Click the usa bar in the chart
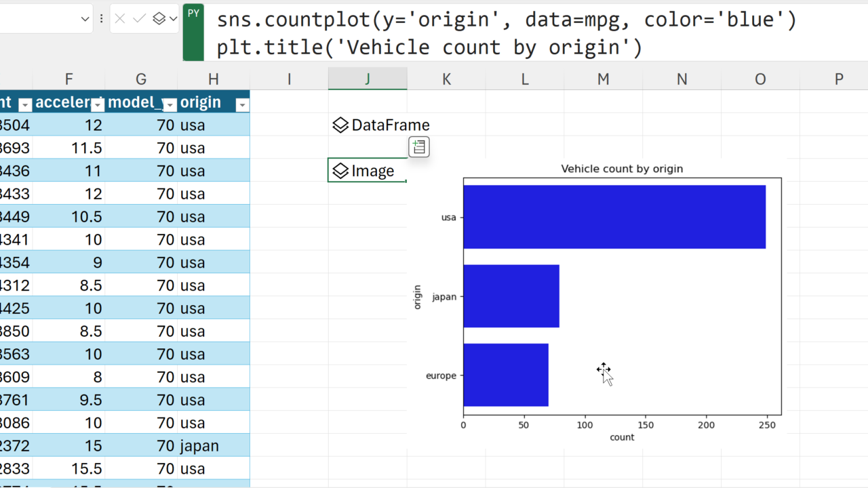The width and height of the screenshot is (868, 488). (x=614, y=217)
